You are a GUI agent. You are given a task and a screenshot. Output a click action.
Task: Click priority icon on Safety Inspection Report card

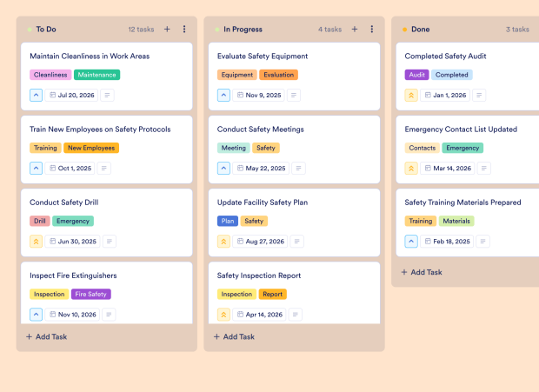[x=224, y=314]
